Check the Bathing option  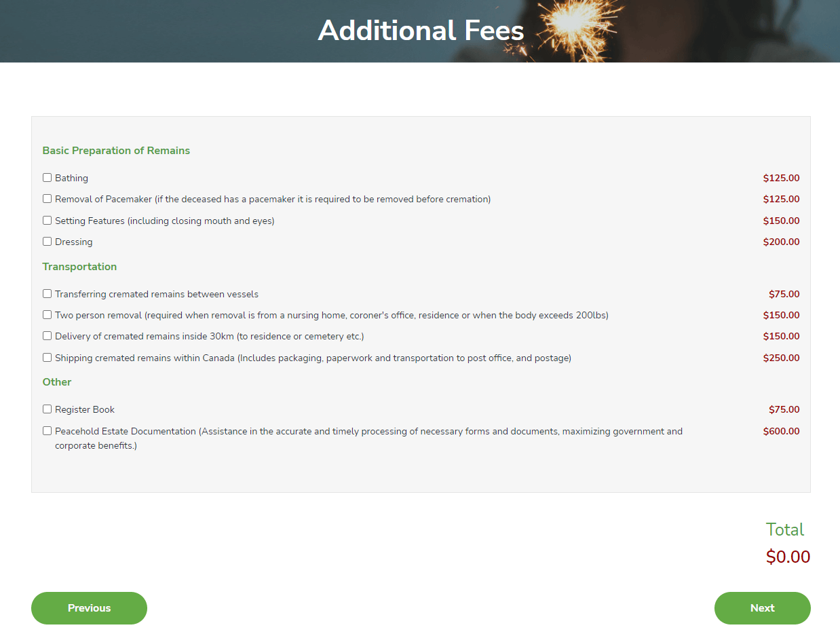tap(47, 178)
